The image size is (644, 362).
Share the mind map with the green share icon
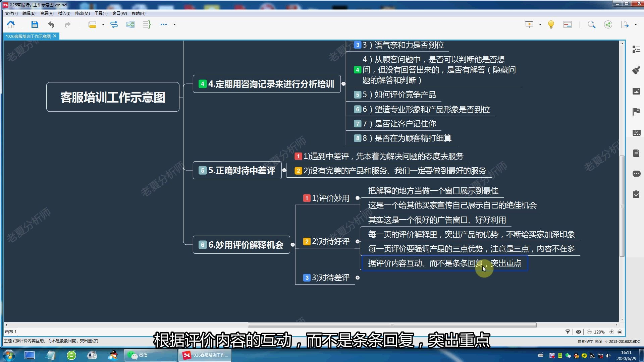coord(608,24)
